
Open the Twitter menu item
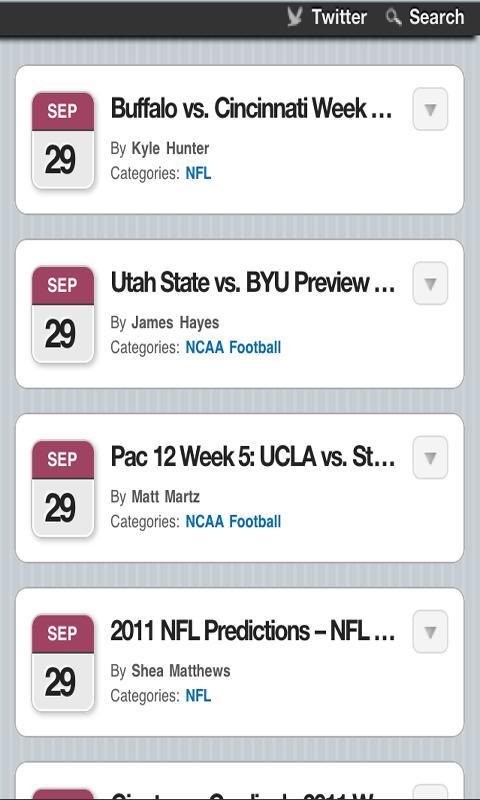pos(339,17)
